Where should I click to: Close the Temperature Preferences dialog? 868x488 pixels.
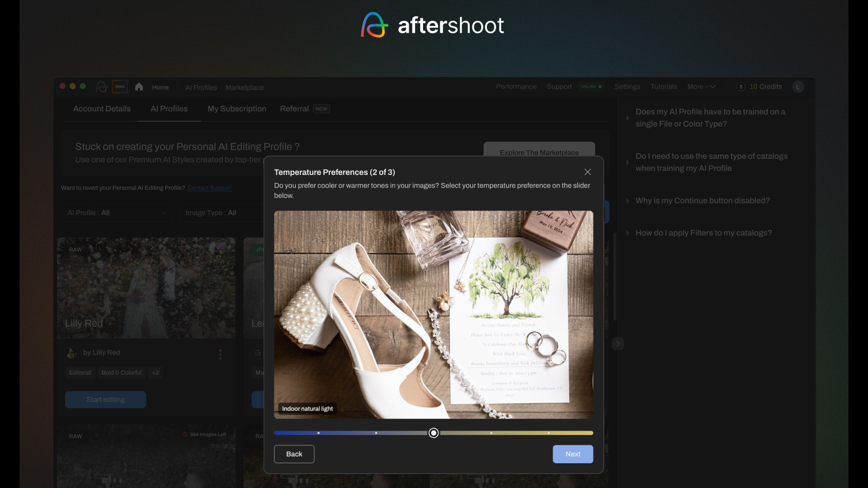coord(588,172)
